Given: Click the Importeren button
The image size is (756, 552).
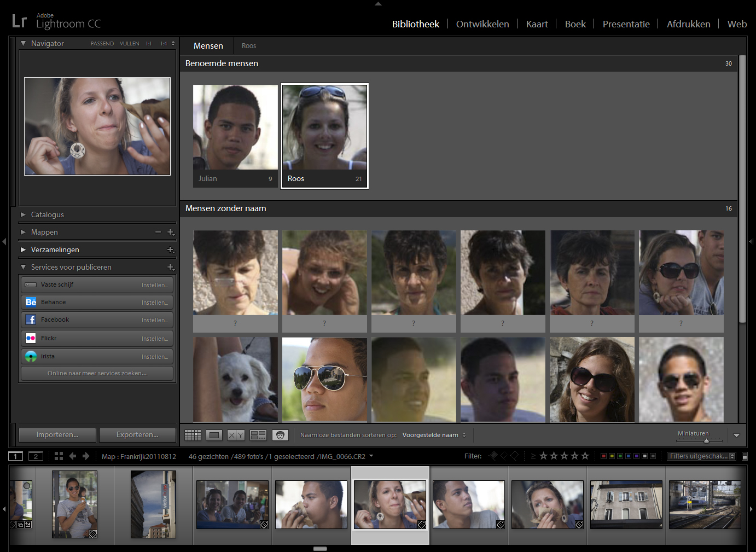Looking at the screenshot, I should pyautogui.click(x=57, y=435).
